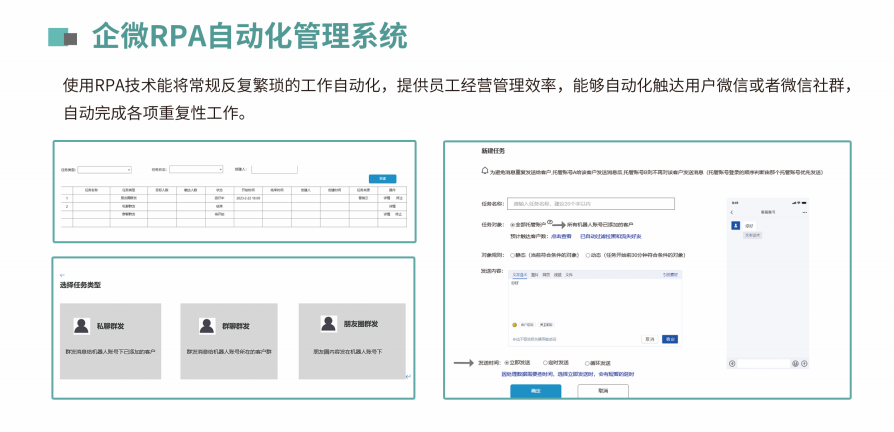Insert the 客户昵称 tag
This screenshot has height=432, width=894.
tap(527, 325)
